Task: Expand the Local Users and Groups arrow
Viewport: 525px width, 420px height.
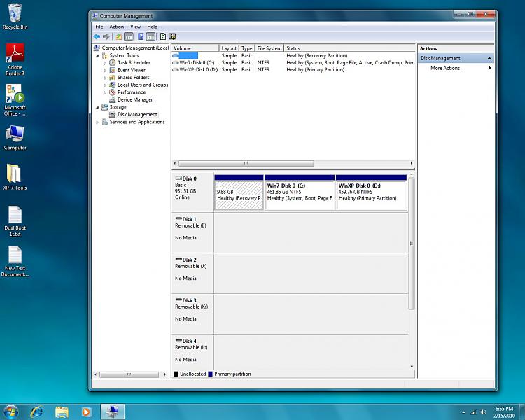Action: [105, 85]
